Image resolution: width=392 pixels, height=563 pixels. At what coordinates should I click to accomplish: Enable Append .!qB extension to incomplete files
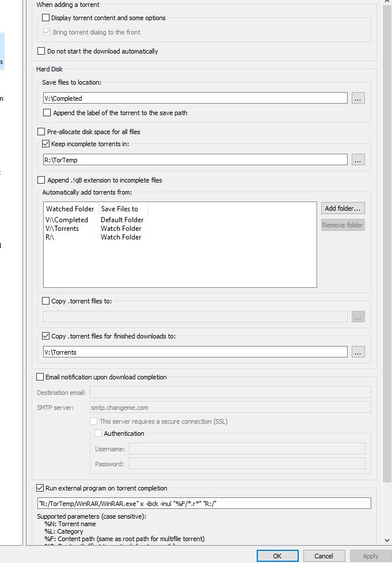41,180
